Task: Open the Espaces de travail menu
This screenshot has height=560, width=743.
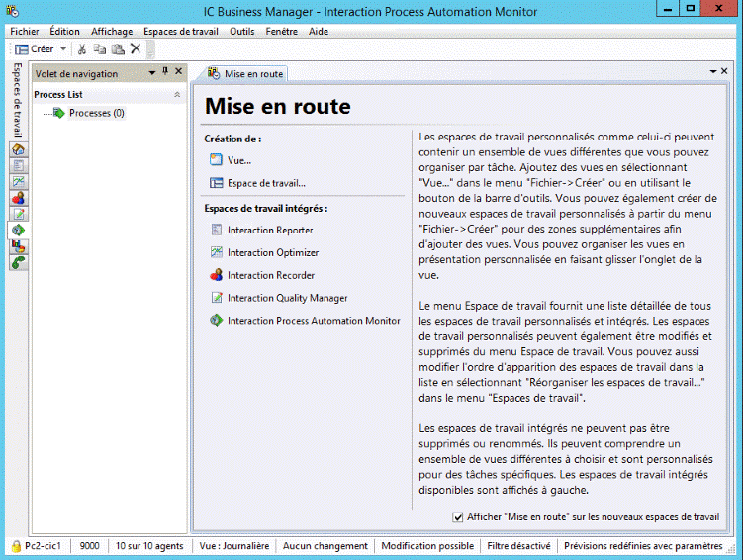Action: tap(180, 31)
